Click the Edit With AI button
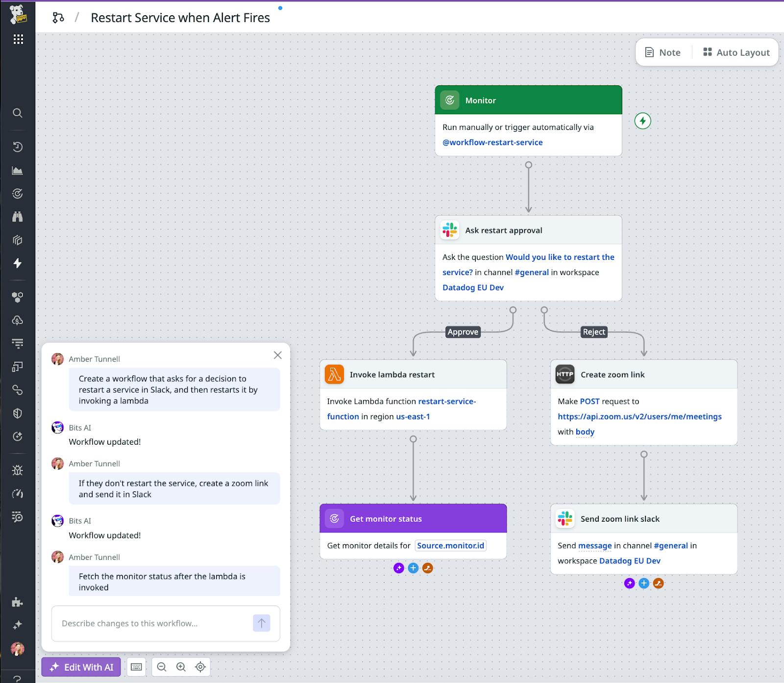The image size is (784, 683). point(81,667)
